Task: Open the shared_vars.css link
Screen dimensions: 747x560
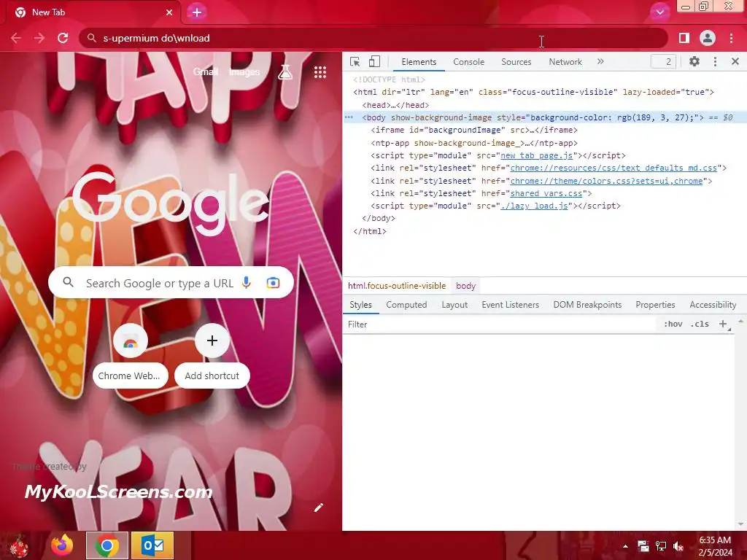Action: (x=546, y=193)
